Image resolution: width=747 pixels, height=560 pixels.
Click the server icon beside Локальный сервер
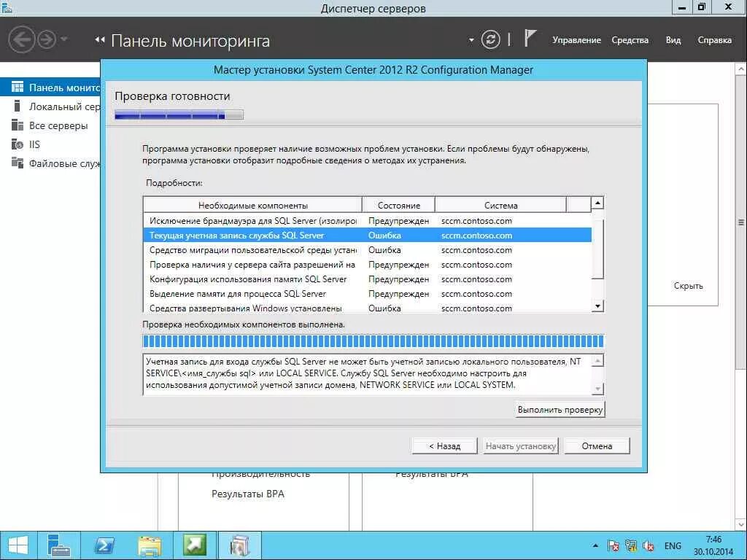coord(18,106)
